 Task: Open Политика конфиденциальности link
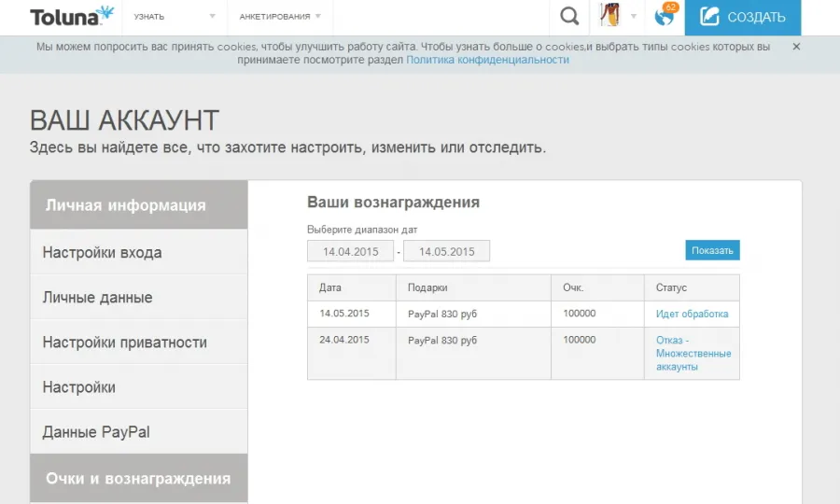487,60
